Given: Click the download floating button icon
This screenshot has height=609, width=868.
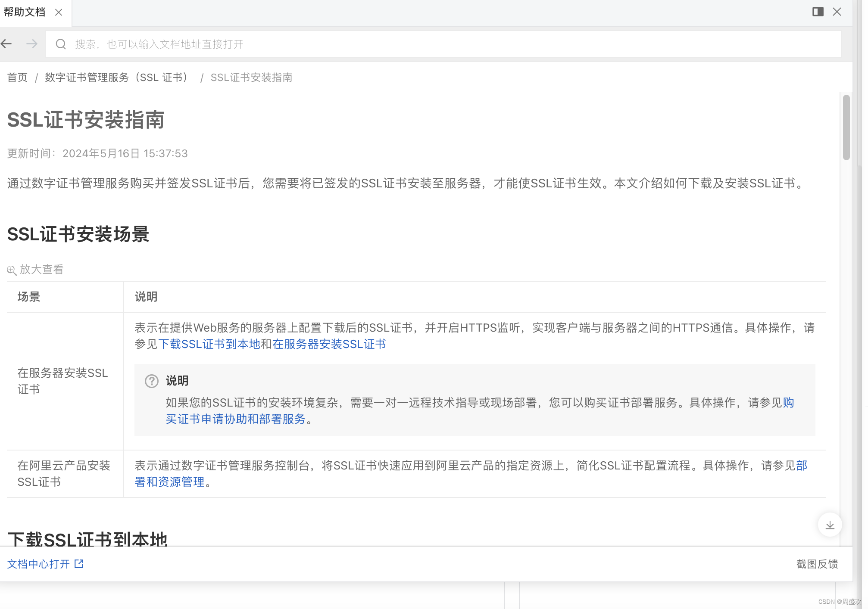Looking at the screenshot, I should [x=830, y=525].
